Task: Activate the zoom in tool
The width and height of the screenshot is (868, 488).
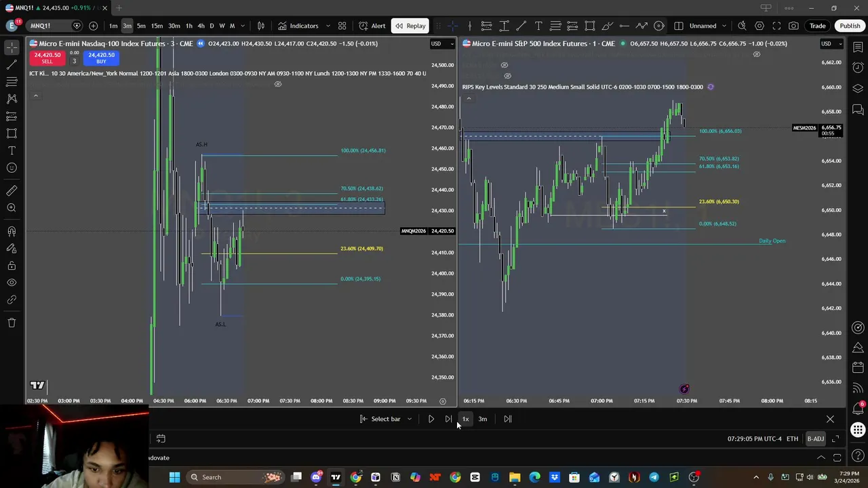Action: 12,208
